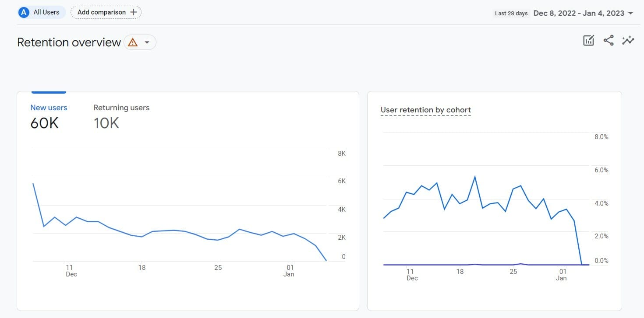Image resolution: width=644 pixels, height=318 pixels.
Task: Click the Add comparison button
Action: point(106,12)
